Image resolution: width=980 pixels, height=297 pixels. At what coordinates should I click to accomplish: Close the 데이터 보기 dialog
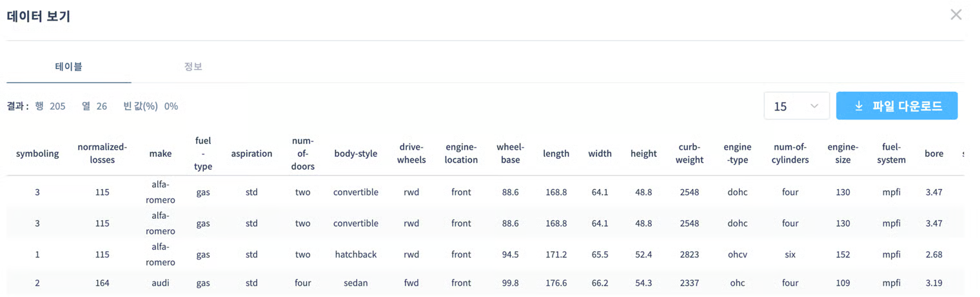pos(955,15)
